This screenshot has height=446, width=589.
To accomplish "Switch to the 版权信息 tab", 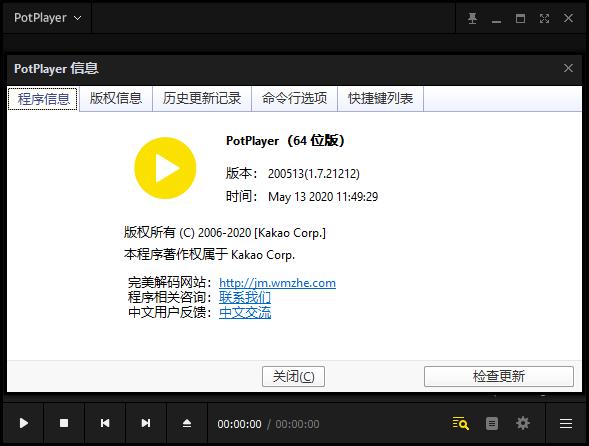I will 116,98.
